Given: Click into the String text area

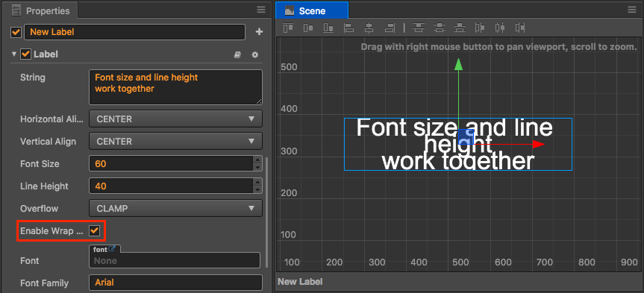Looking at the screenshot, I should pyautogui.click(x=175, y=87).
